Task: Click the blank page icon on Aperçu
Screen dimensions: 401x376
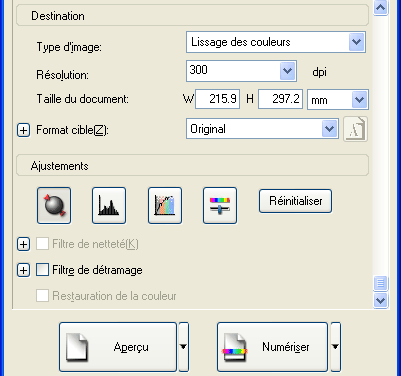Action: point(77,348)
